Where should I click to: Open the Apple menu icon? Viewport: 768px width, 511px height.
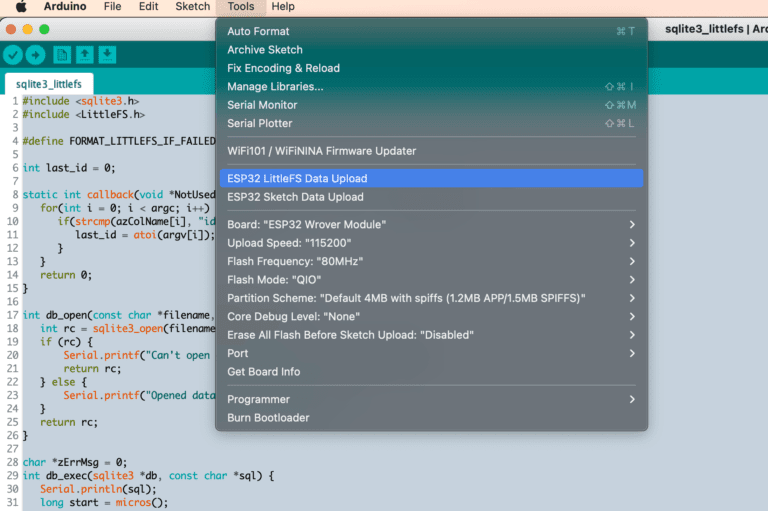20,7
